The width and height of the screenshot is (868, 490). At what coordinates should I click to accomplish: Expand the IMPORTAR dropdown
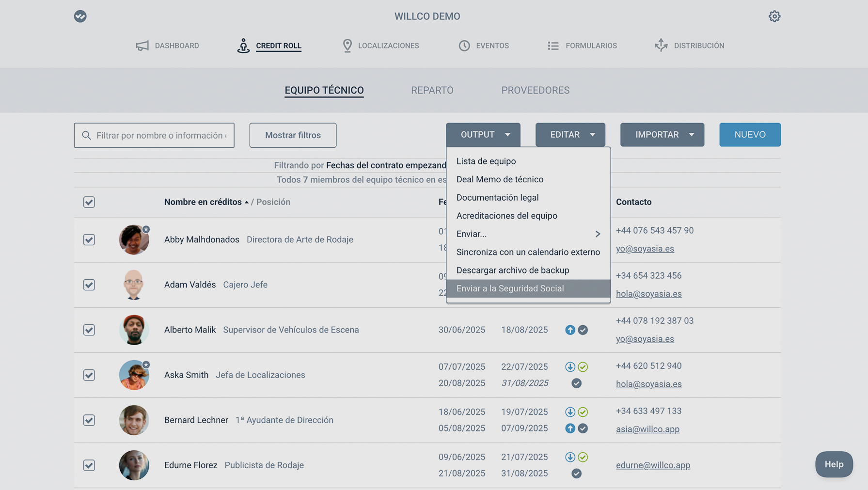[x=662, y=135]
